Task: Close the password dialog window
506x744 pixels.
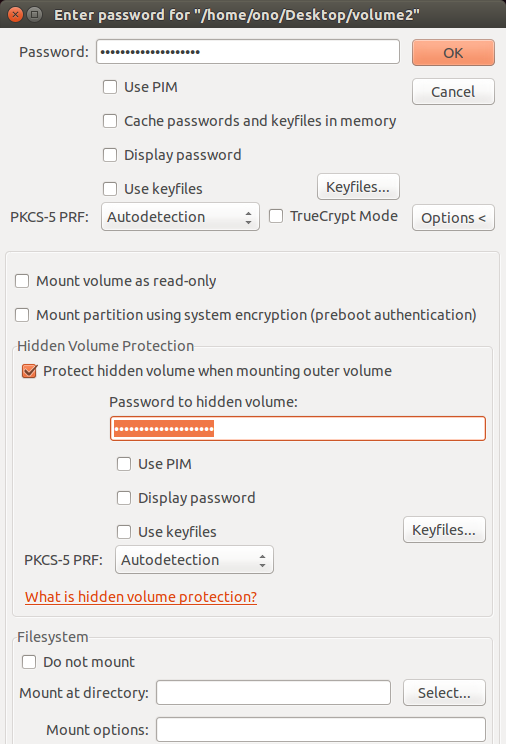Action: coord(15,15)
